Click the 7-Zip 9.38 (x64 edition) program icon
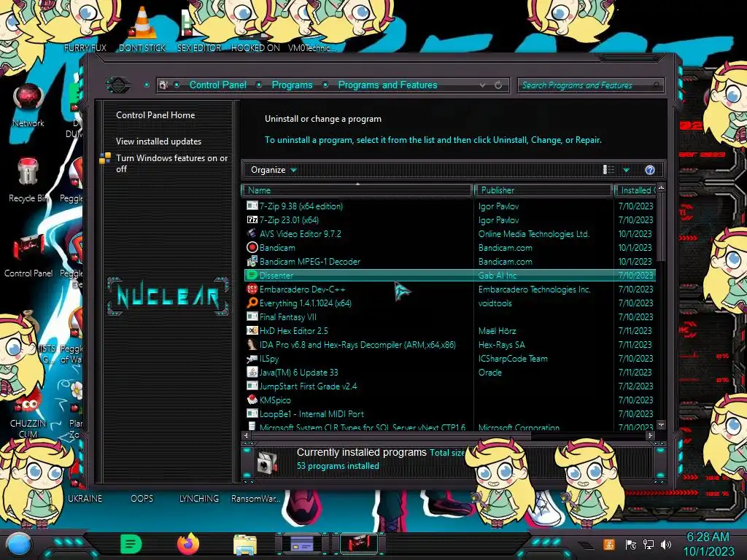 (x=252, y=206)
